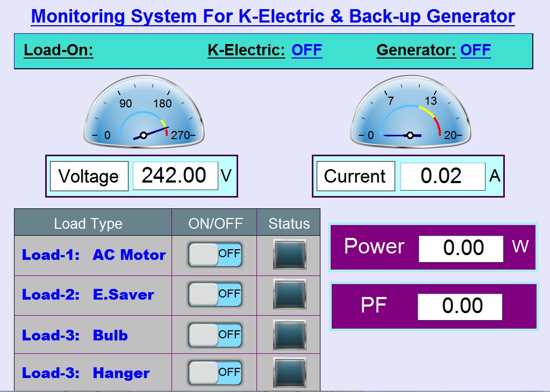Click the Load-3 Hanger status indicator
Screen dimensions: 550x392
289,372
